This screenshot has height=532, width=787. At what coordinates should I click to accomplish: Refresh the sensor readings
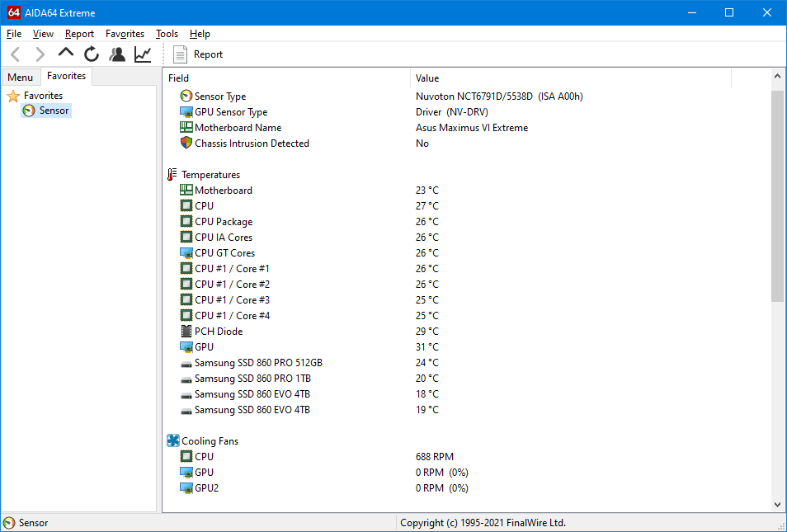92,54
